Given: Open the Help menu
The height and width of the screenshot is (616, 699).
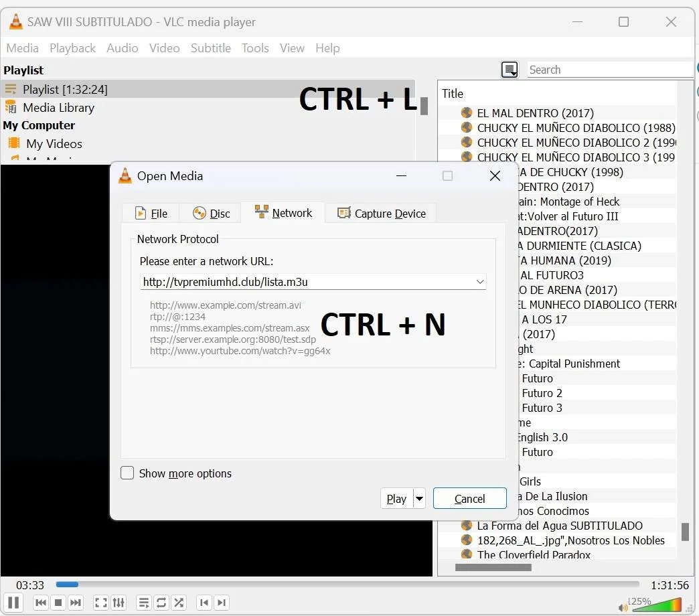Looking at the screenshot, I should [327, 48].
